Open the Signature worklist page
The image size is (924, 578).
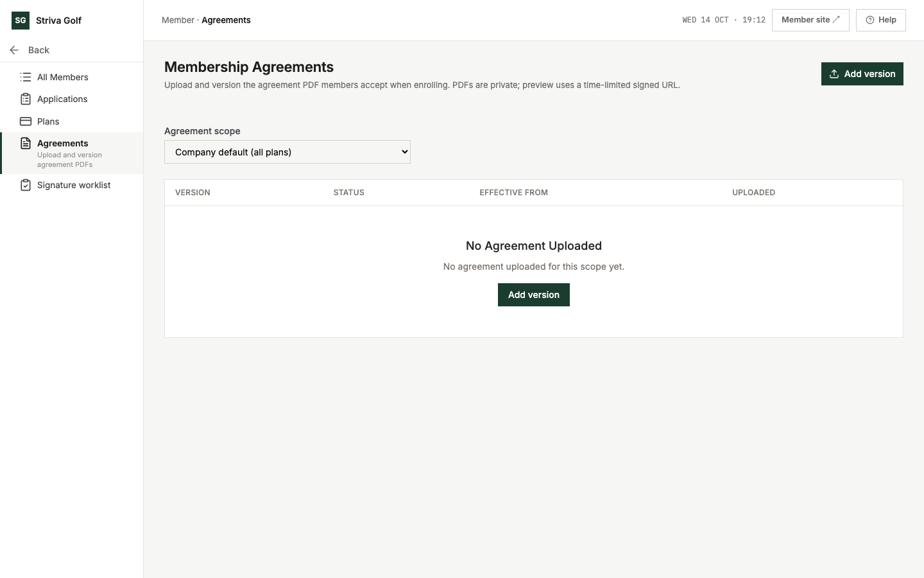tap(72, 185)
